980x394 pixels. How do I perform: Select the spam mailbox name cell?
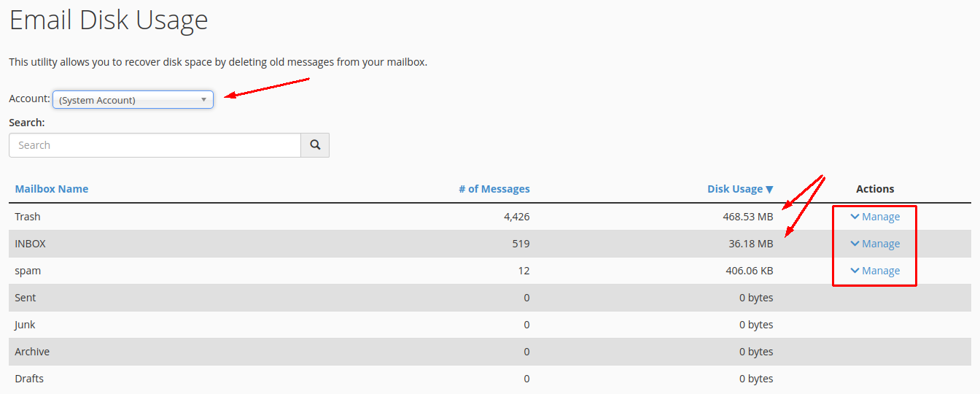[x=28, y=271]
